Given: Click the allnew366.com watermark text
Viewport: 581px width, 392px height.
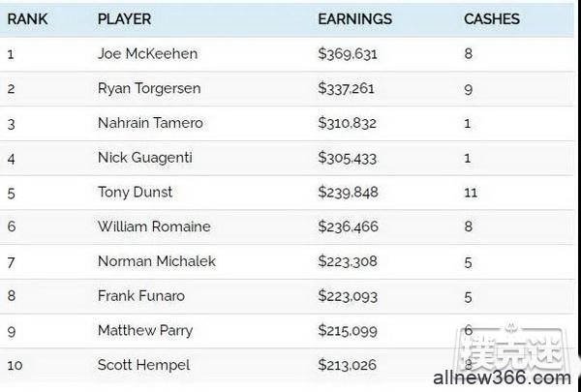Looking at the screenshot, I should (x=502, y=377).
